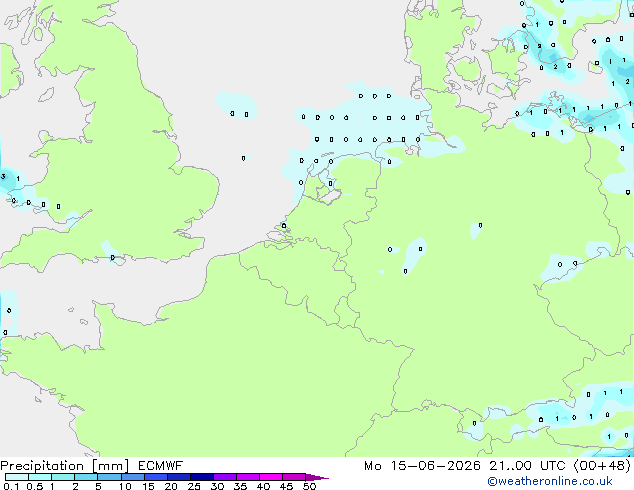
Task: Click the '50' legend scale label
Action: 309,486
